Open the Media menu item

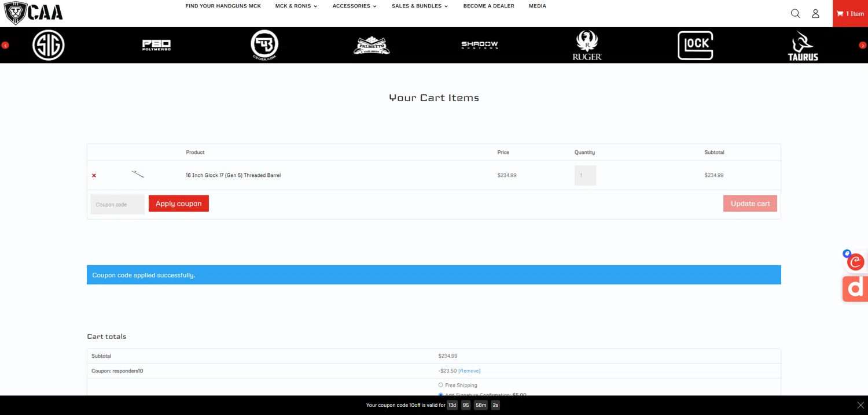coord(537,6)
